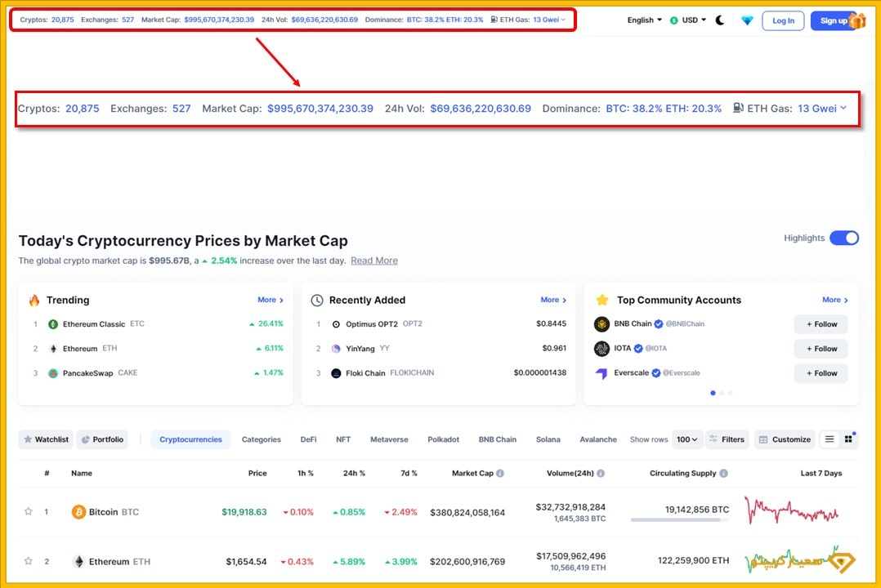Expand Trending via its More link
This screenshot has height=588, width=881.
(271, 300)
